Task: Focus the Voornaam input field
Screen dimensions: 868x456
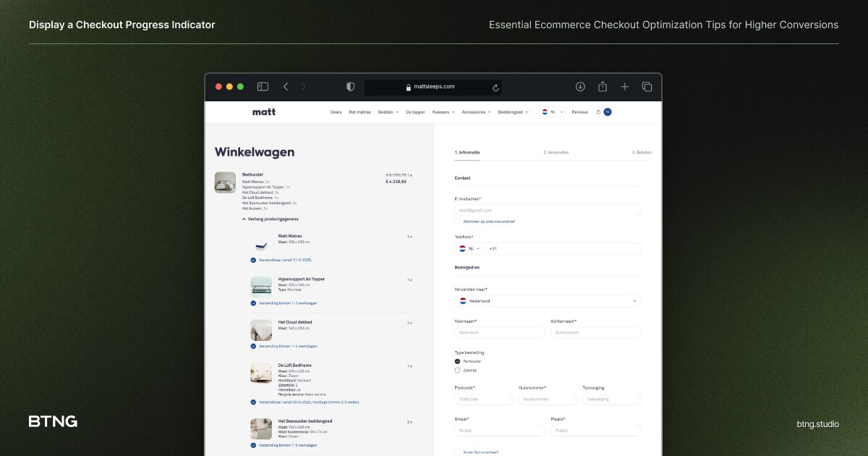Action: (500, 333)
